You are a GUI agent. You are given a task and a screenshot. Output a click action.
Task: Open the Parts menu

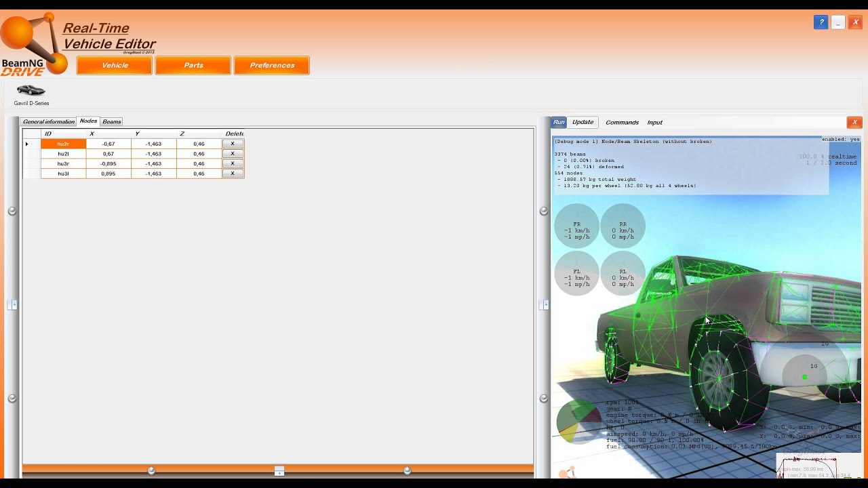tap(193, 65)
